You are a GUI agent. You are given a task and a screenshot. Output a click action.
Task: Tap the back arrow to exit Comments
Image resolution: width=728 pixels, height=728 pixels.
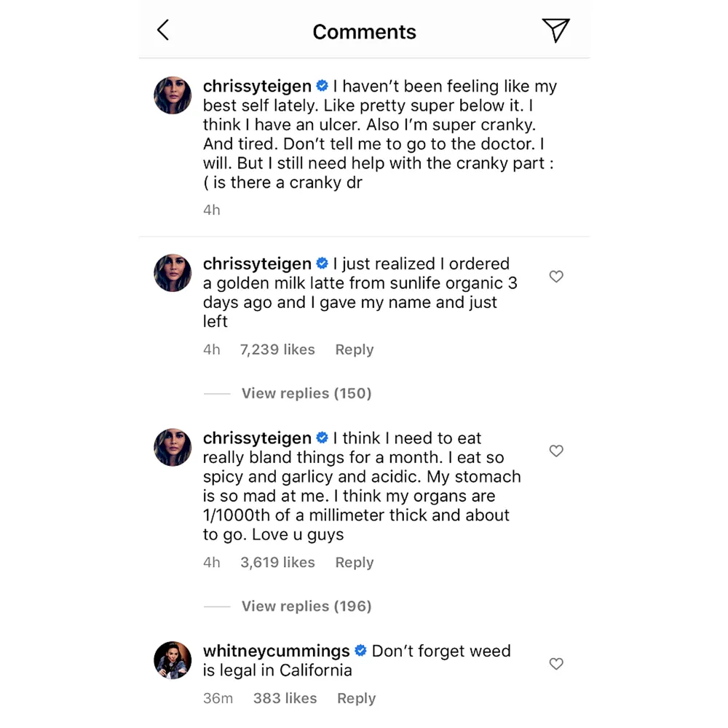click(x=163, y=30)
